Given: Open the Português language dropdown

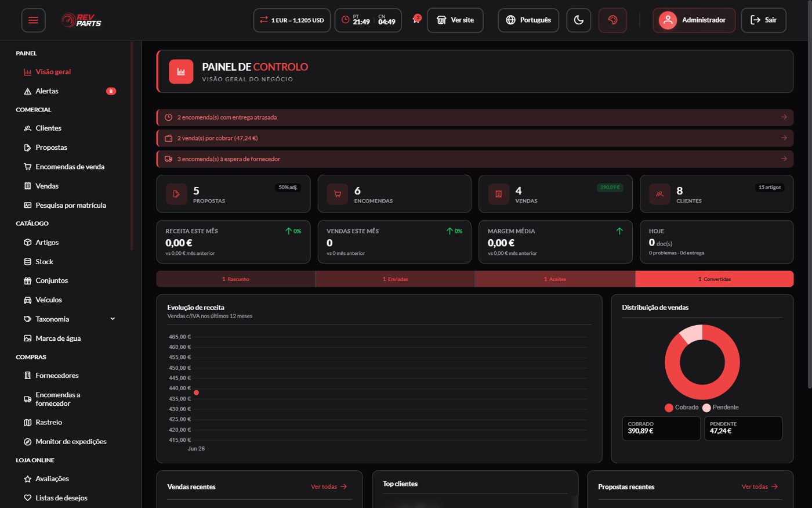Looking at the screenshot, I should coord(528,20).
